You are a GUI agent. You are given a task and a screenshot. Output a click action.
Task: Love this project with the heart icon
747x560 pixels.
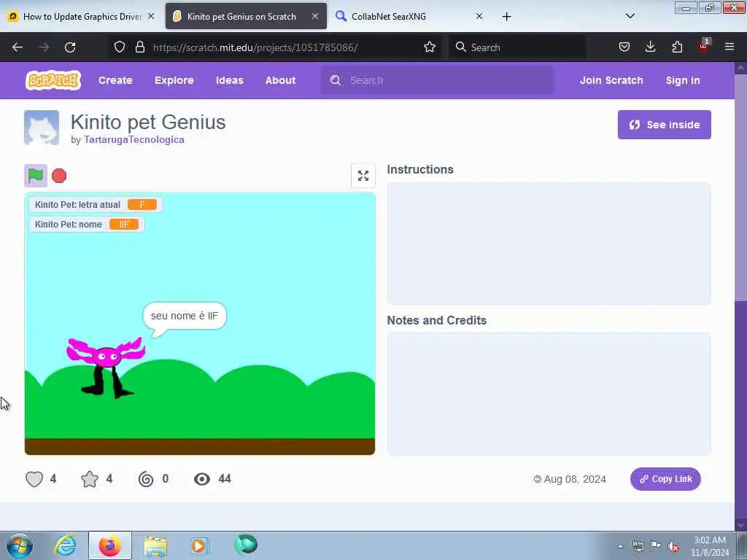[34, 478]
